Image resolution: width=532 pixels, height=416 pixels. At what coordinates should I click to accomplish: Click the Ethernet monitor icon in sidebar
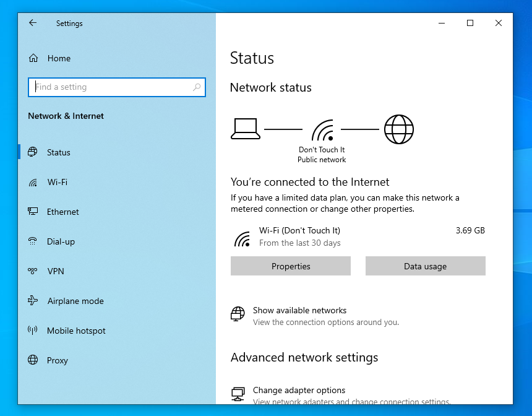(x=33, y=212)
